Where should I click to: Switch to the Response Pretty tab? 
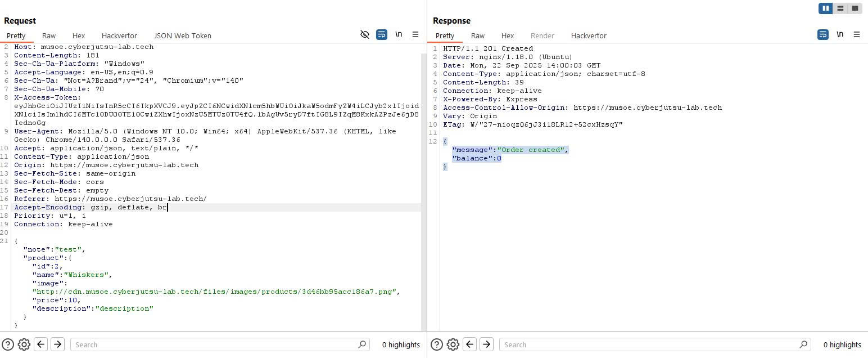click(445, 35)
